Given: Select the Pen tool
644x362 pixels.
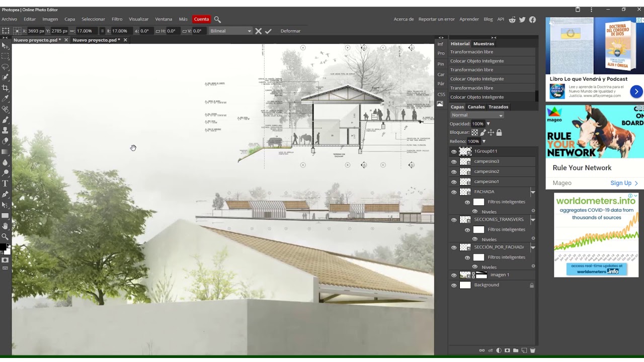Looking at the screenshot, I should pos(5,194).
